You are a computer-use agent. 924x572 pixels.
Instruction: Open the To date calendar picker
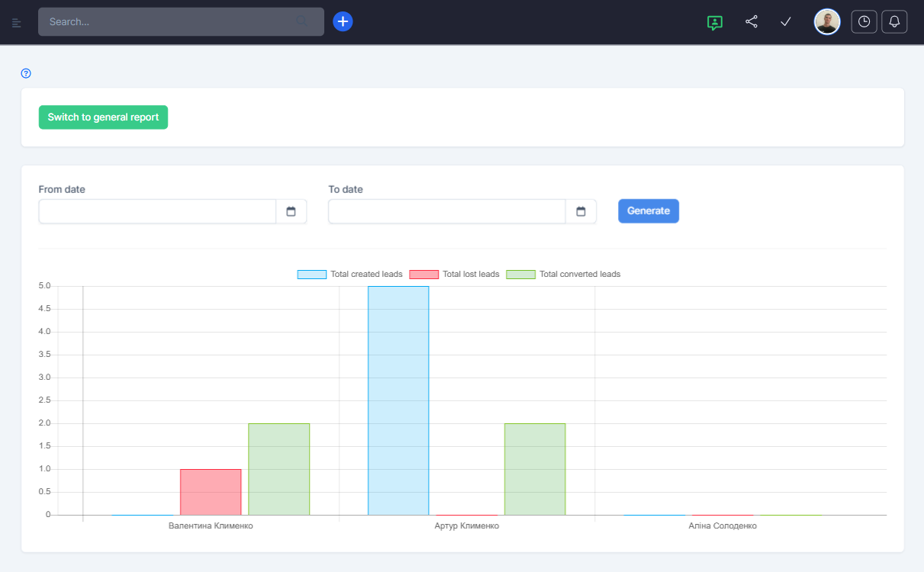click(x=581, y=211)
